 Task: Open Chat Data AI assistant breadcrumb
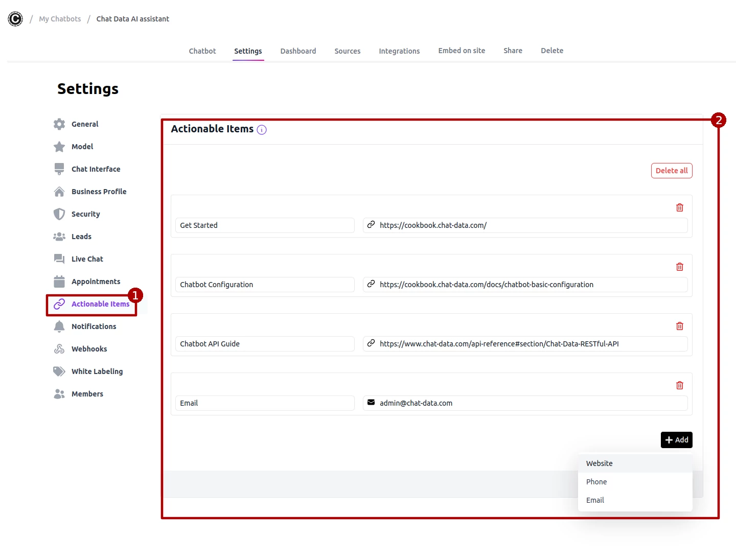pos(132,19)
